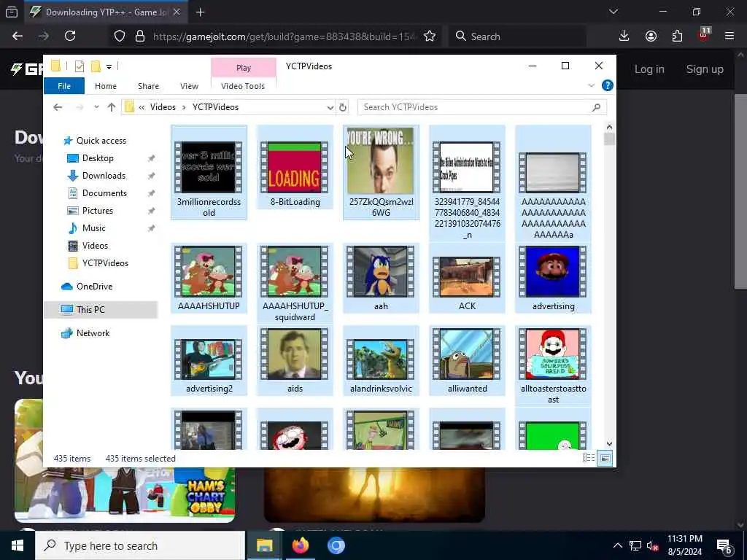Select the alliwanted video file

(x=467, y=360)
